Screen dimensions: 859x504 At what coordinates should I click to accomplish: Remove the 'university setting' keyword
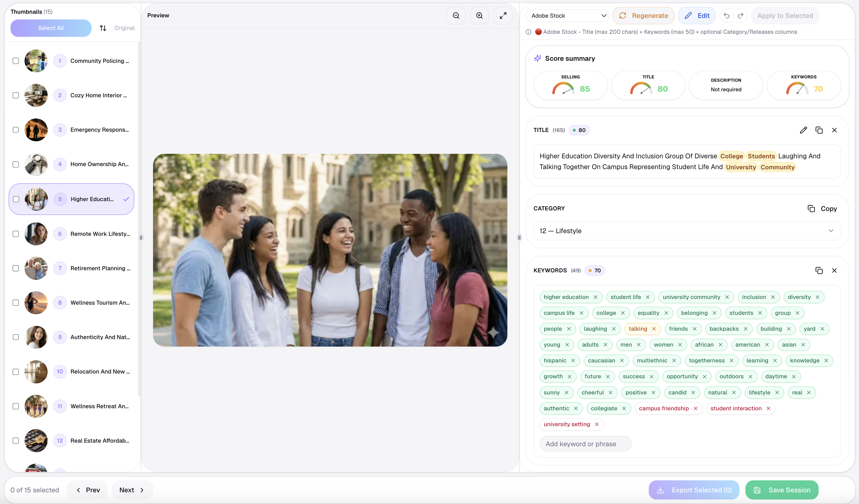point(597,424)
